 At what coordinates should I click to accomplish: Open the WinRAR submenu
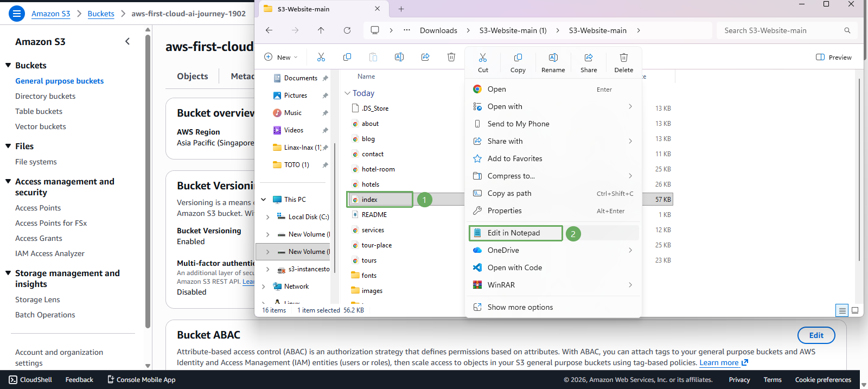[553, 285]
